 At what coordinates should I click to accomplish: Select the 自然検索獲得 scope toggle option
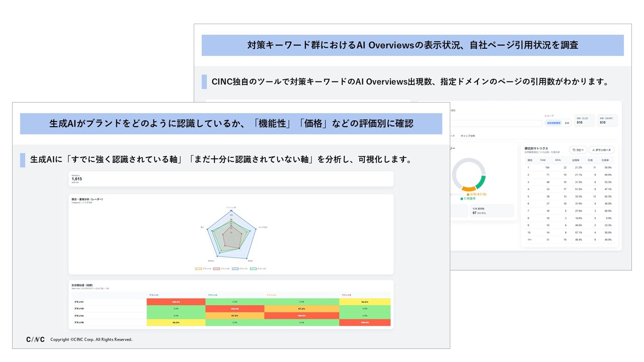click(554, 122)
